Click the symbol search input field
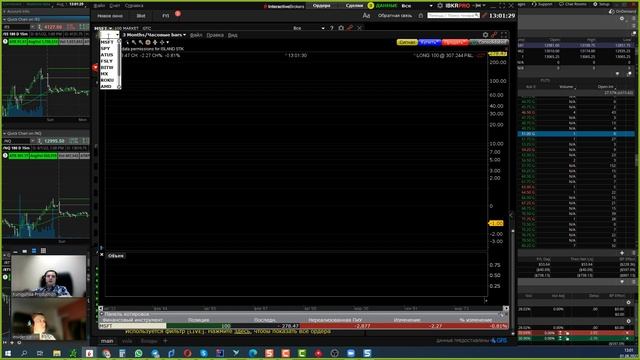640x360 pixels. (x=453, y=16)
